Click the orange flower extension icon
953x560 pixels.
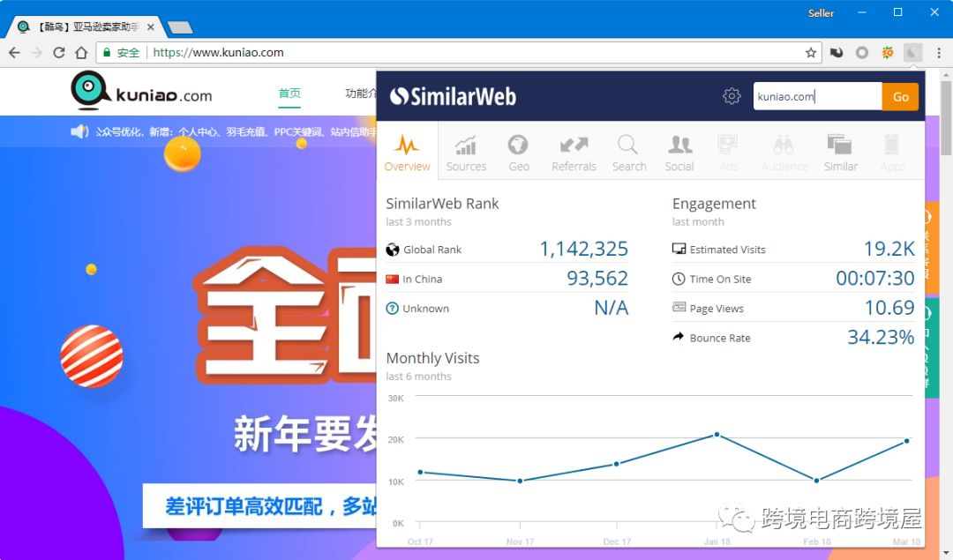888,53
